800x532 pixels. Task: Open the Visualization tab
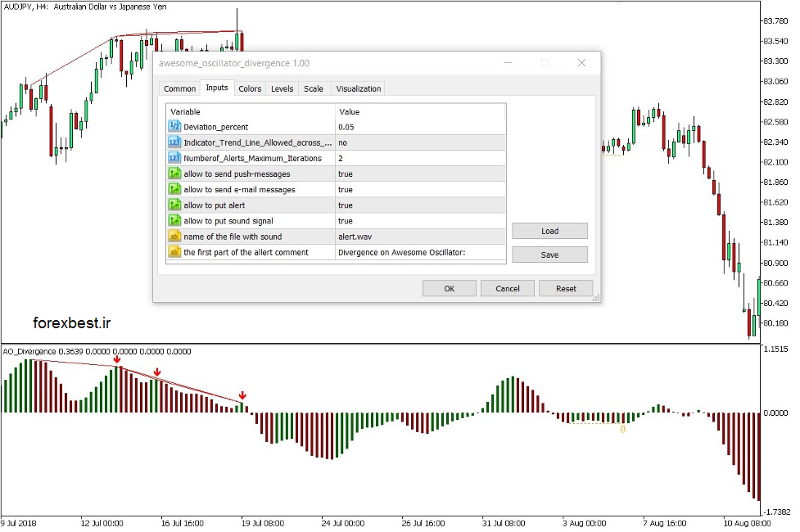click(358, 88)
